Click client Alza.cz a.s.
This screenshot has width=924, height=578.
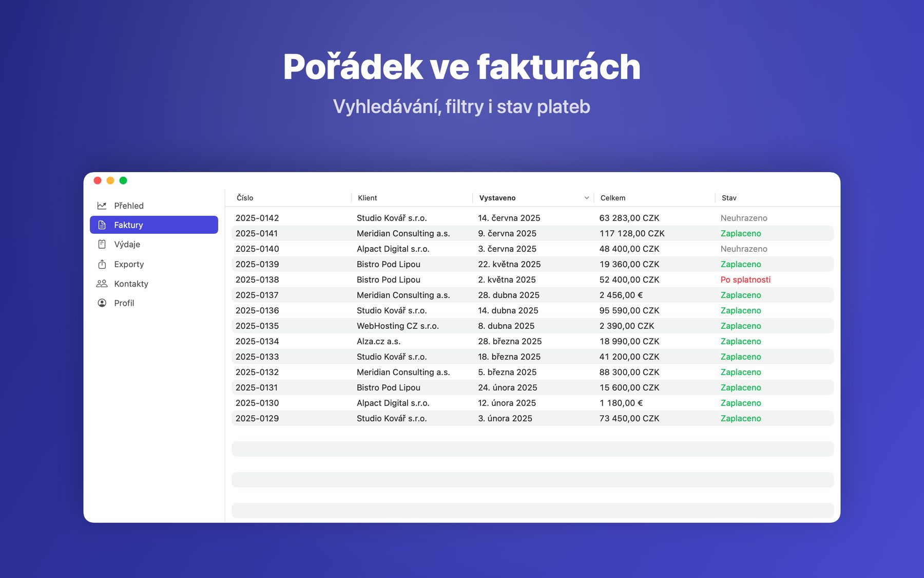click(x=378, y=341)
